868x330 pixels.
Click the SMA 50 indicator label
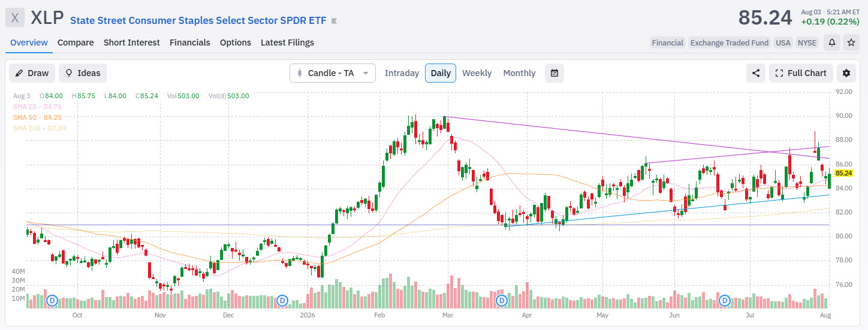tap(37, 117)
